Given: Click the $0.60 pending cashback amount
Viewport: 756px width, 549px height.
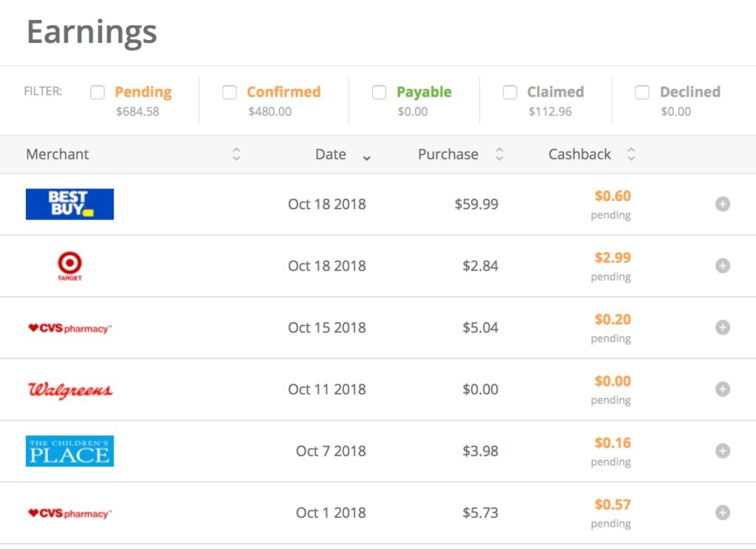Looking at the screenshot, I should coord(612,196).
